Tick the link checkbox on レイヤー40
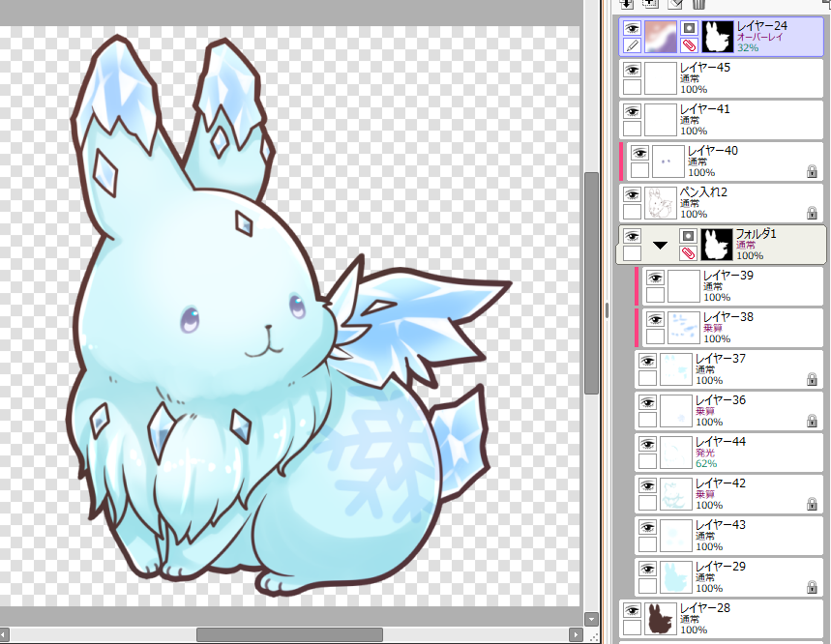Image resolution: width=831 pixels, height=644 pixels. [x=639, y=170]
